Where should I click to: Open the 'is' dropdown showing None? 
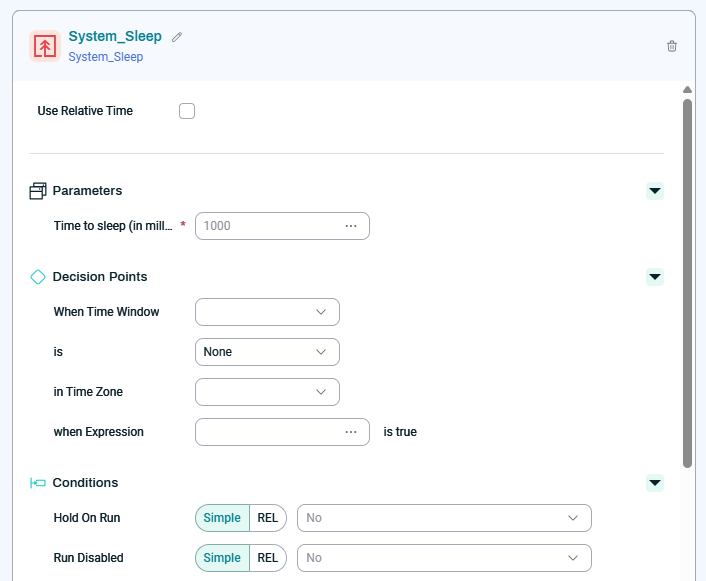click(267, 352)
